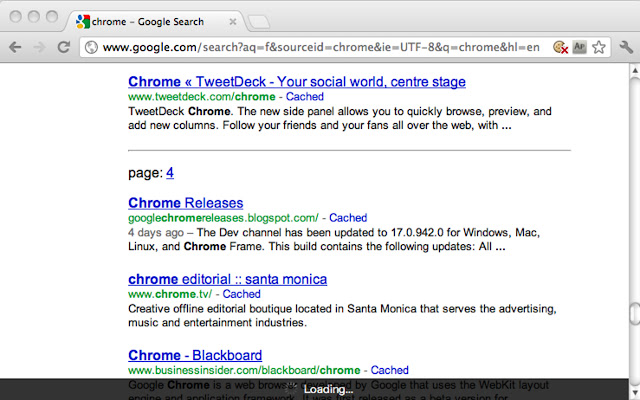Image resolution: width=640 pixels, height=400 pixels.
Task: Open a new tab
Action: coord(257,20)
